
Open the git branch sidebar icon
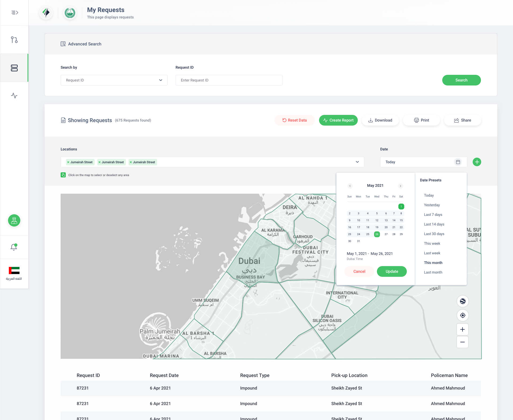coord(14,40)
